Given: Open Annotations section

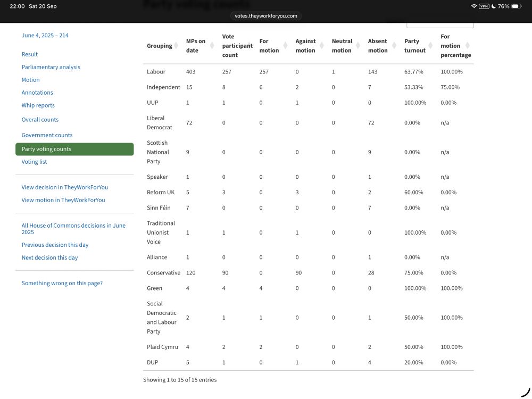Looking at the screenshot, I should 37,93.
